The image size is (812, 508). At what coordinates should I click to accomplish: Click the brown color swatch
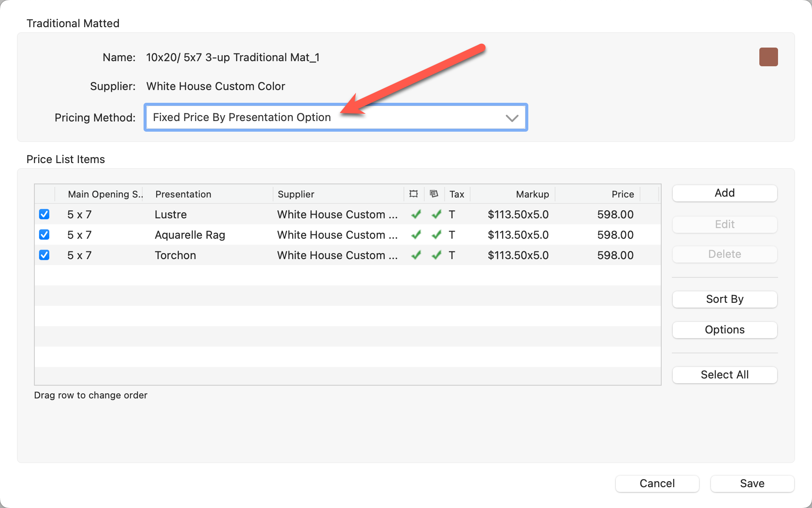tap(768, 57)
